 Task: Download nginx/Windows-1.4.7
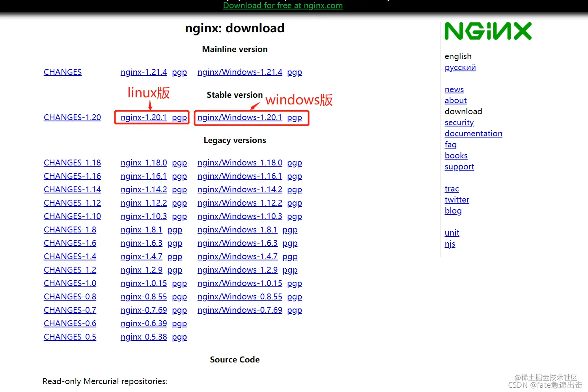click(237, 256)
